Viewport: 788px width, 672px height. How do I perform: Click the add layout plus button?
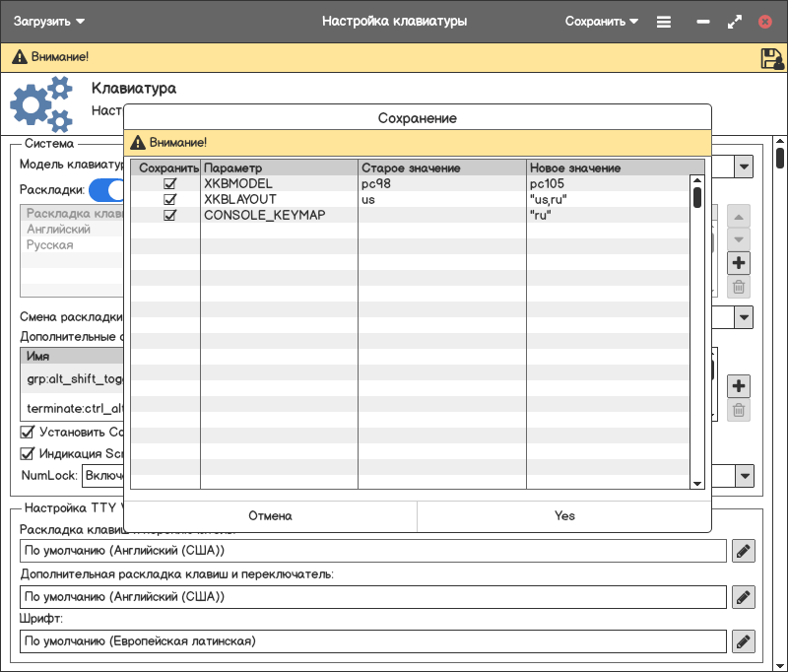click(739, 263)
